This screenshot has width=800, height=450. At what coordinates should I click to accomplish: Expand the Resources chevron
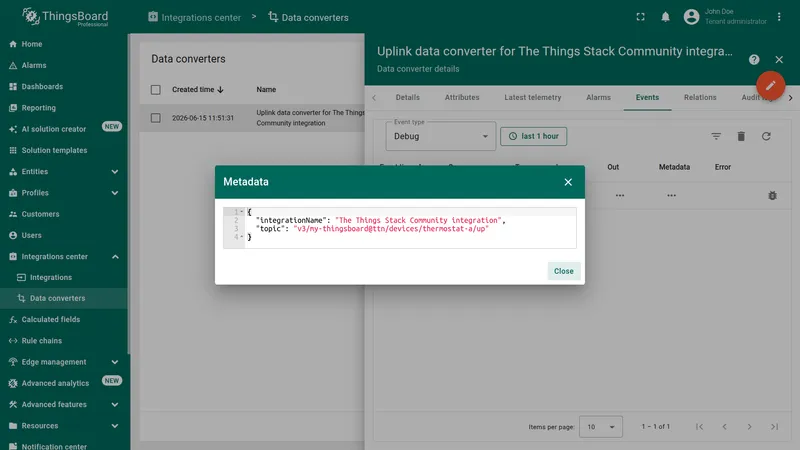click(x=115, y=426)
